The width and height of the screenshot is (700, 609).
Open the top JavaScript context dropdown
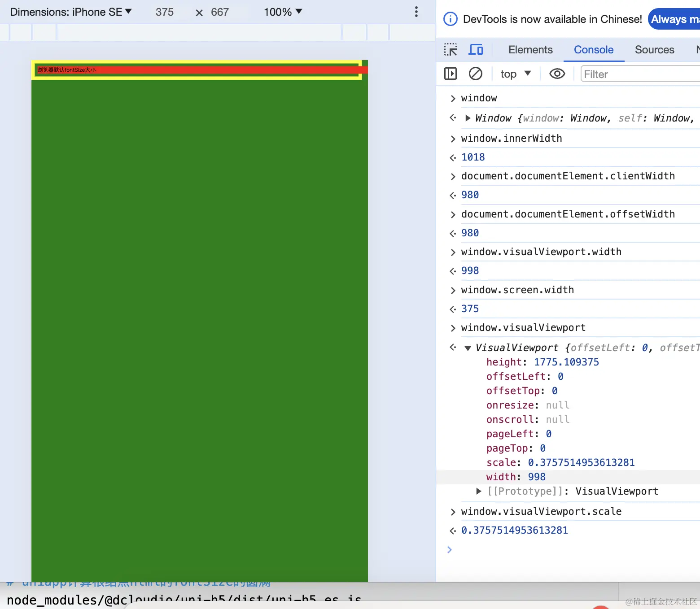(516, 74)
